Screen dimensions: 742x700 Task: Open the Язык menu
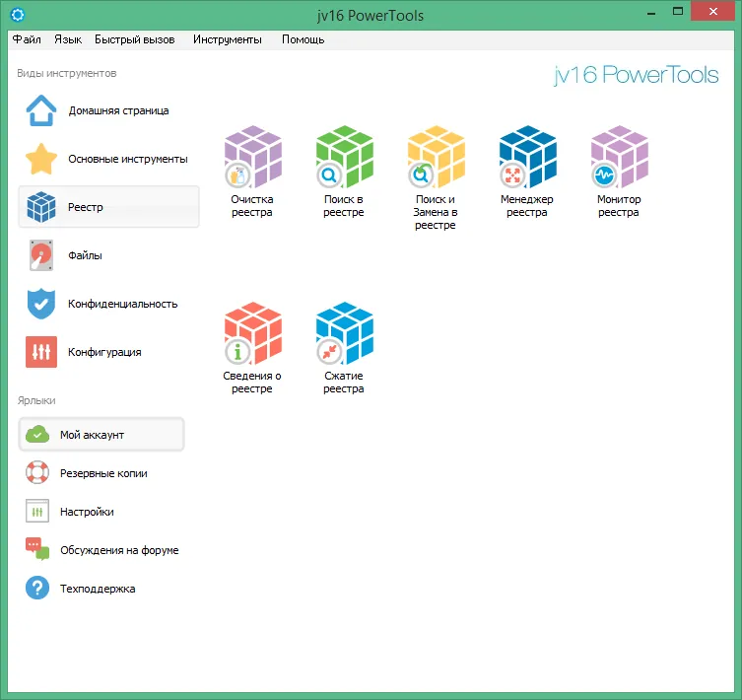[68, 39]
